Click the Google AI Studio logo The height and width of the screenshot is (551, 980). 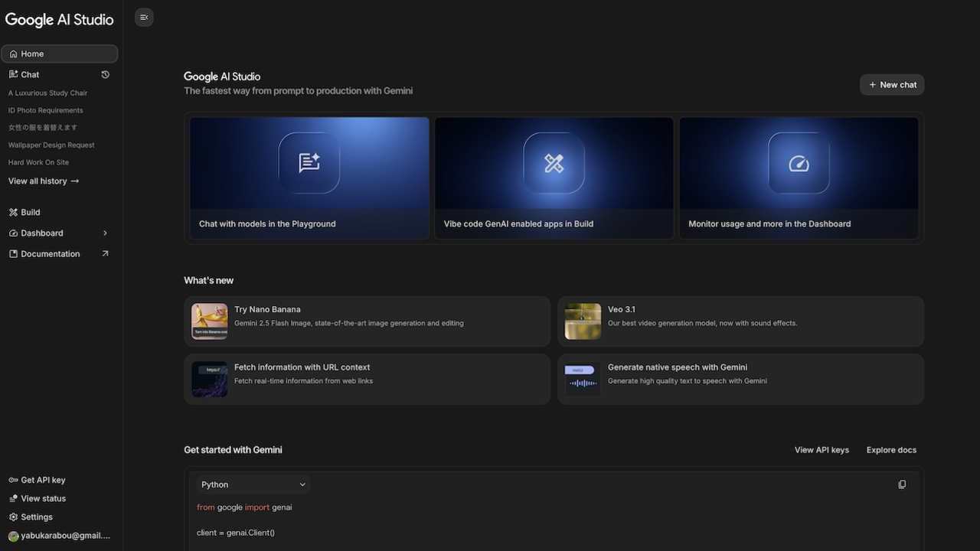tap(60, 20)
